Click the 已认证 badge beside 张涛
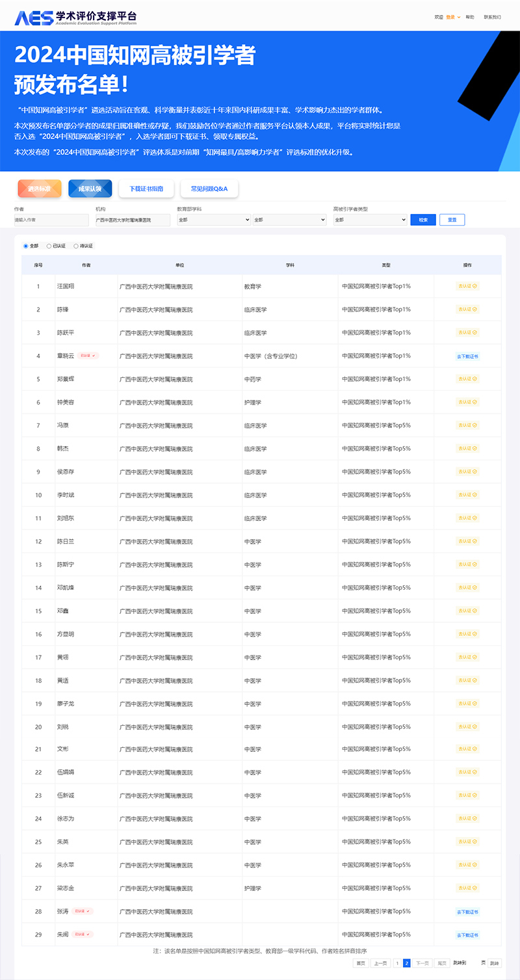 tap(83, 911)
